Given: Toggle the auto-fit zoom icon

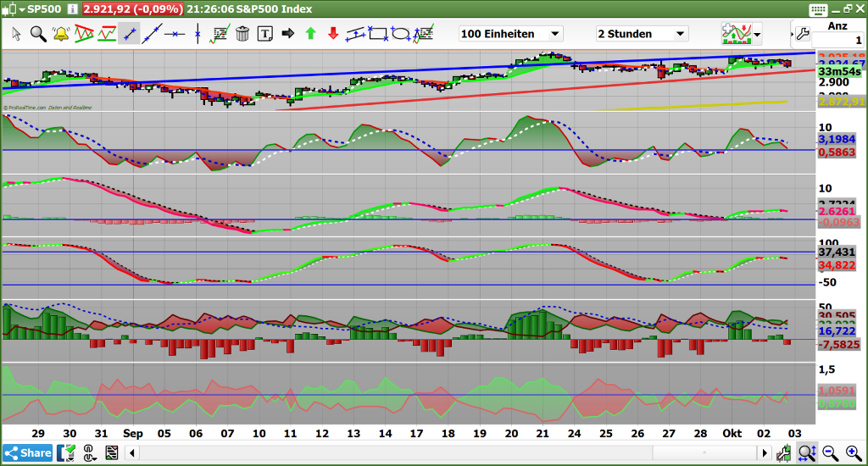Looking at the screenshot, I should click(807, 452).
